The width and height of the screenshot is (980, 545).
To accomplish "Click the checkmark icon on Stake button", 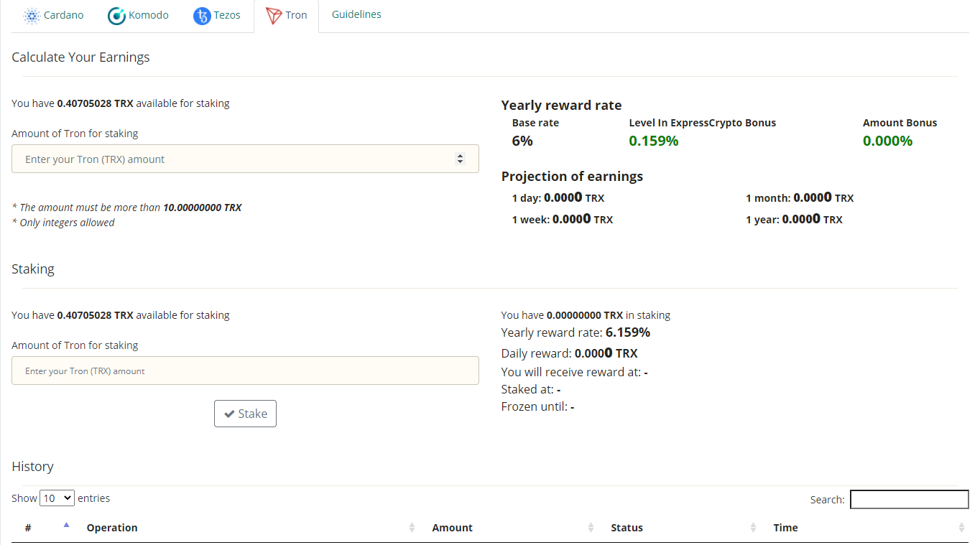I will pyautogui.click(x=229, y=414).
